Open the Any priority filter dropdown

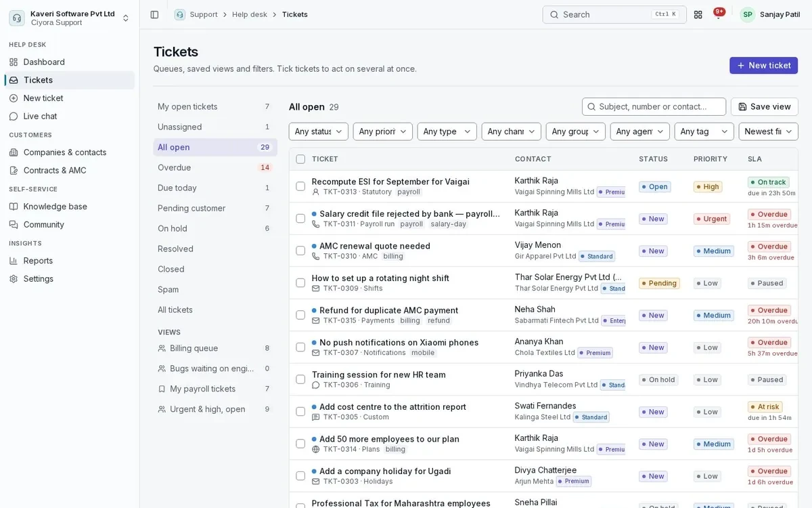[x=383, y=131]
